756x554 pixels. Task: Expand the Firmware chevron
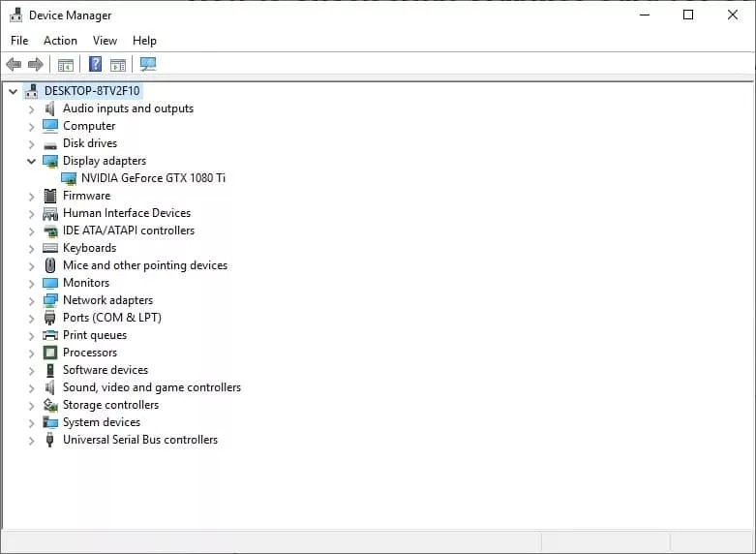coord(31,197)
